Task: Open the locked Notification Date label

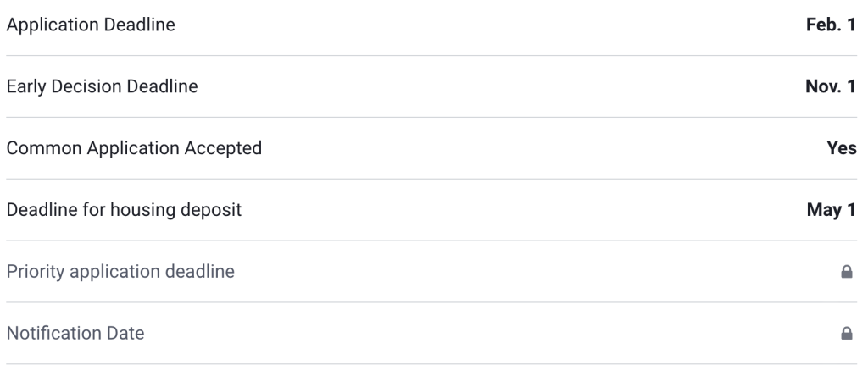Action: 75,334
